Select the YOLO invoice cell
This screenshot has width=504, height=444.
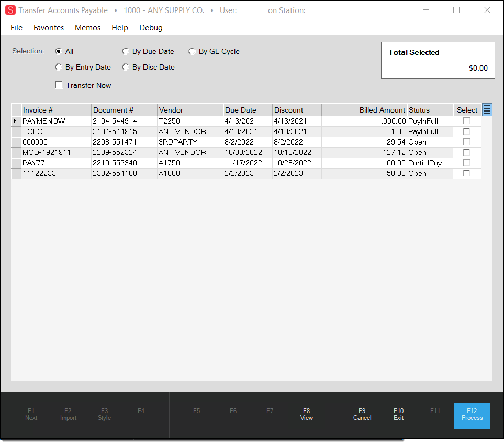click(56, 131)
